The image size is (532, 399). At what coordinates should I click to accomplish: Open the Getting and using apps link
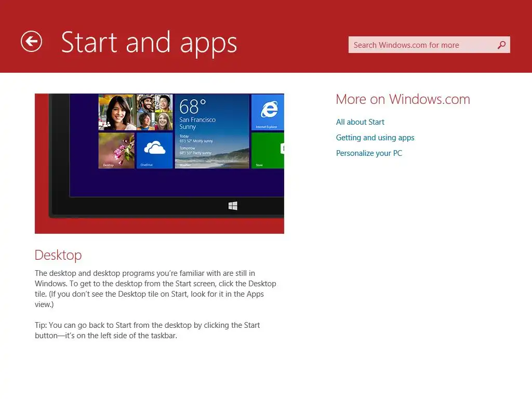pyautogui.click(x=375, y=138)
